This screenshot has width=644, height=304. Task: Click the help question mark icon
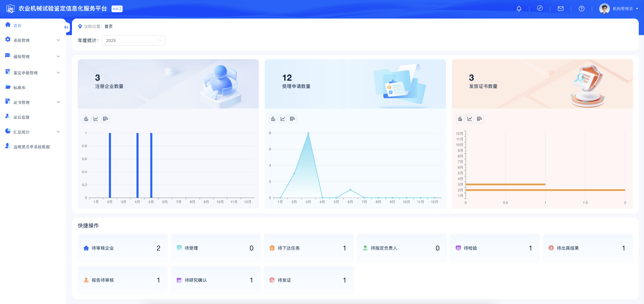tap(581, 9)
